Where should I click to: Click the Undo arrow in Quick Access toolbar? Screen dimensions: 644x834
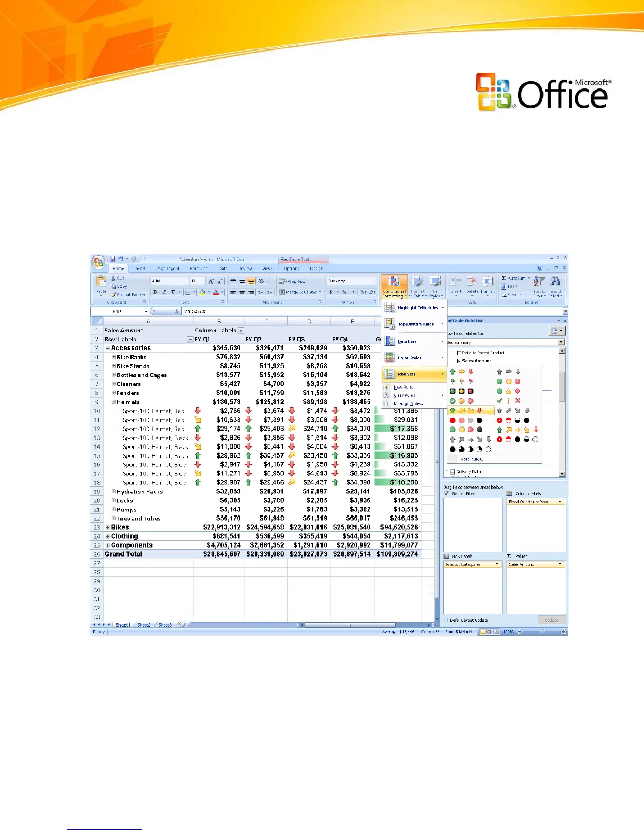pyautogui.click(x=121, y=259)
